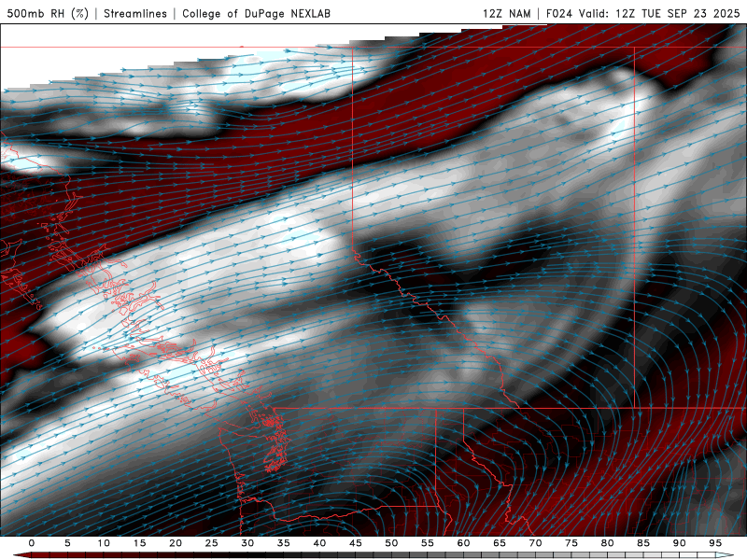
Task: Click the "20" label on the color scale
Action: 176,543
